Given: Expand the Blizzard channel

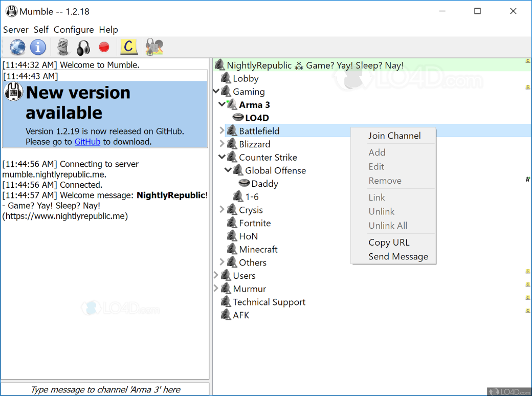Looking at the screenshot, I should coord(222,144).
